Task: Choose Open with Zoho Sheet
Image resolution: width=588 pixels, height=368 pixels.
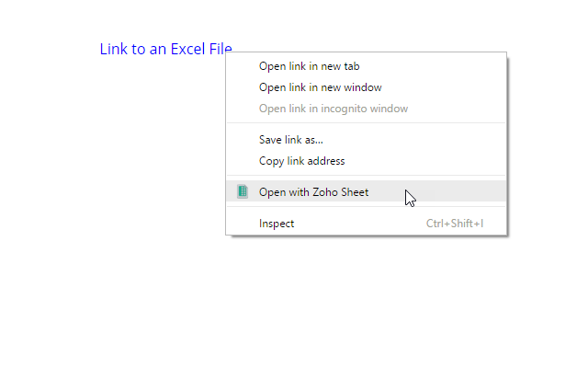Action: tap(366, 191)
